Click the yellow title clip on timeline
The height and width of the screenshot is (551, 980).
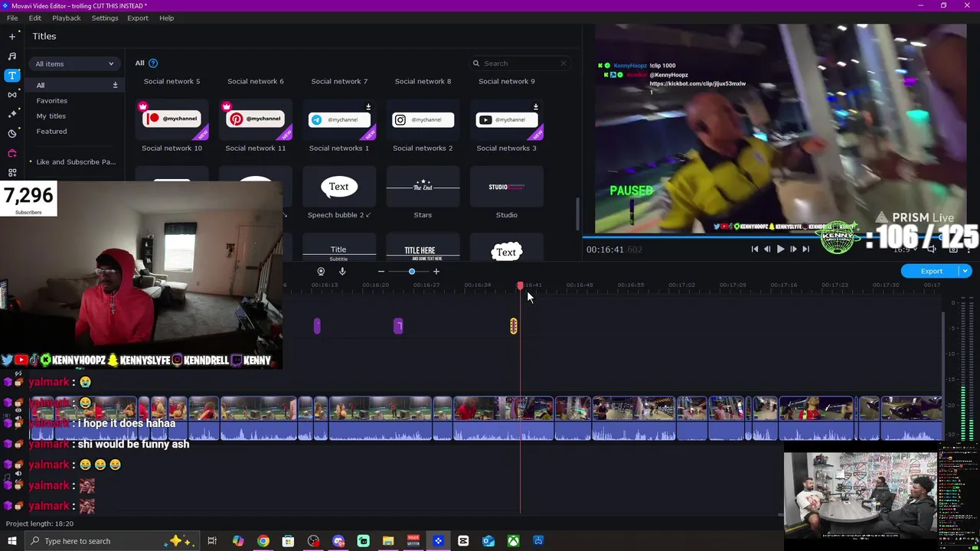point(514,326)
